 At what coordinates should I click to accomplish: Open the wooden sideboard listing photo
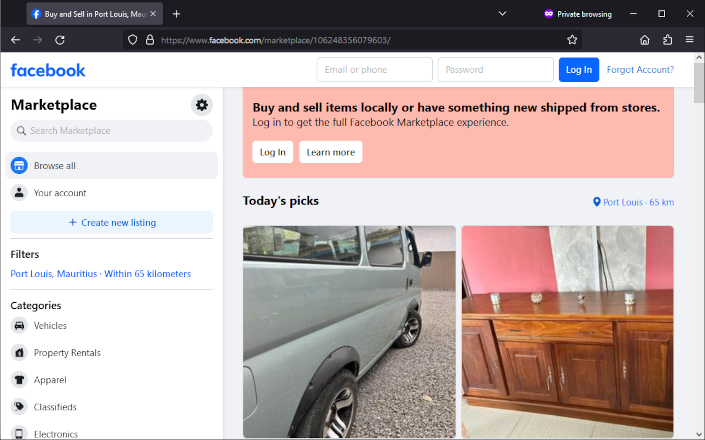pyautogui.click(x=567, y=332)
